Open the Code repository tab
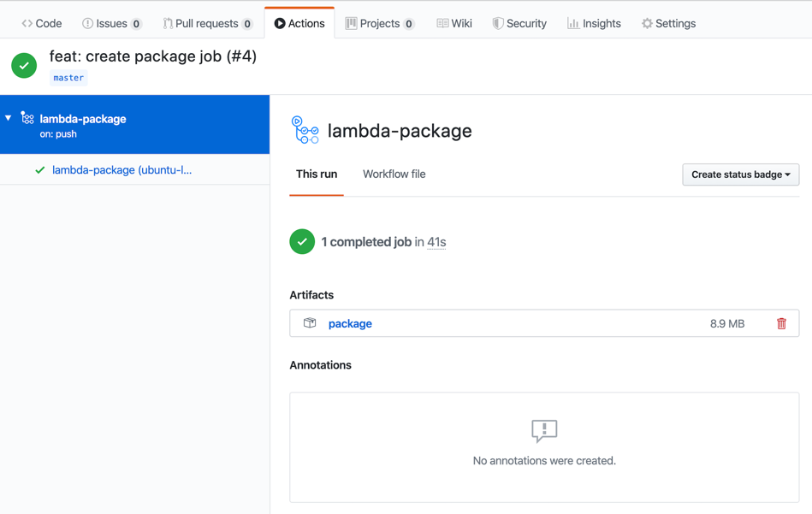This screenshot has height=514, width=812. click(x=42, y=24)
